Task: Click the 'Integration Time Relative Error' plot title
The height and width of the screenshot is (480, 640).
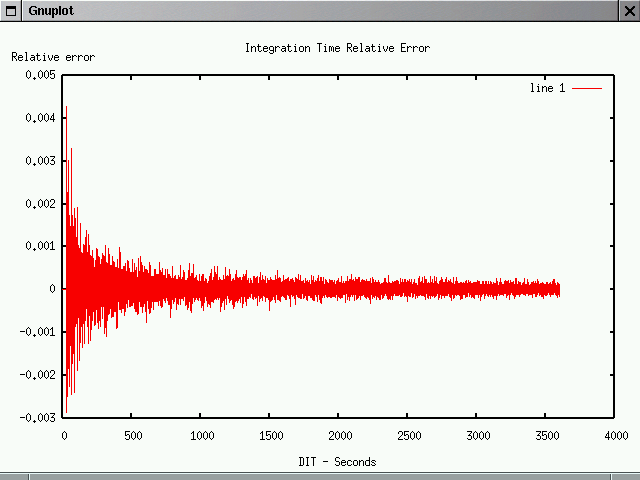Action: pos(337,48)
